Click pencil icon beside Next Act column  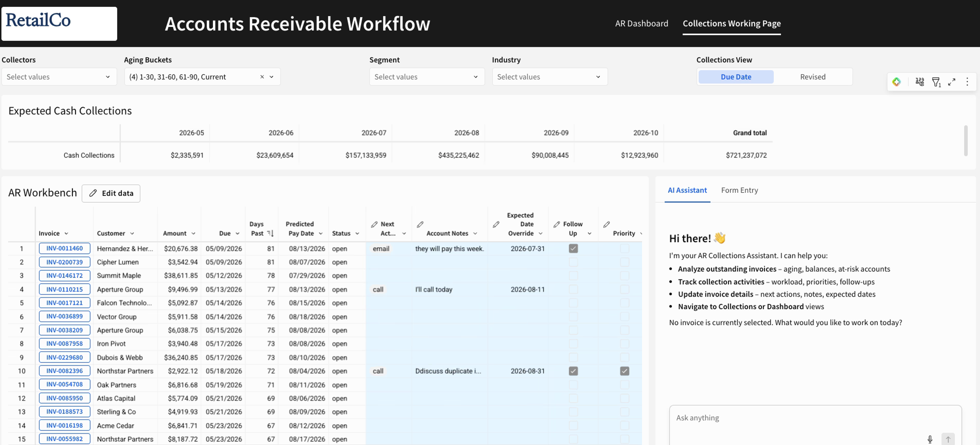pyautogui.click(x=374, y=224)
